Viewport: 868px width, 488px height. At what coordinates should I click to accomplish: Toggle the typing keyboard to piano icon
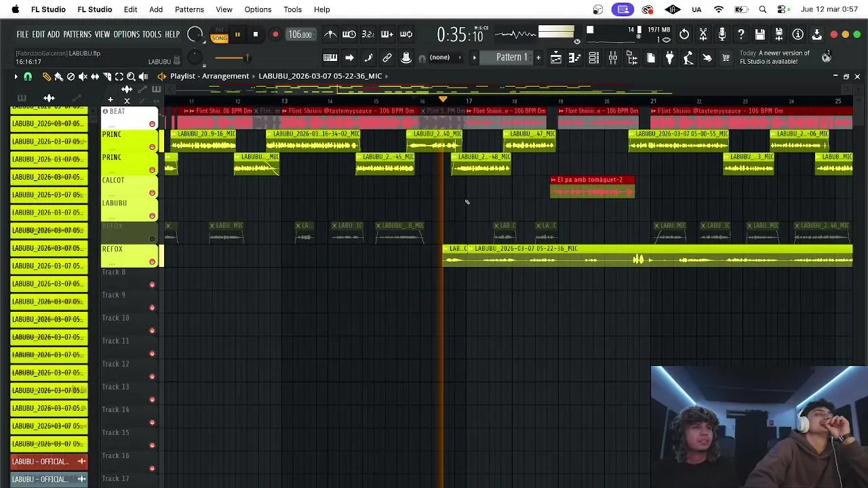(x=330, y=58)
